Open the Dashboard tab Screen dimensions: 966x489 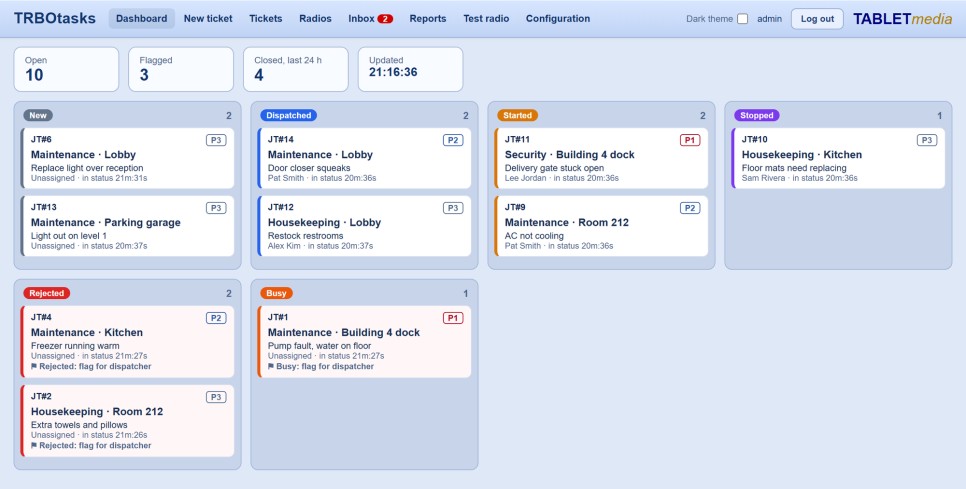pyautogui.click(x=142, y=18)
